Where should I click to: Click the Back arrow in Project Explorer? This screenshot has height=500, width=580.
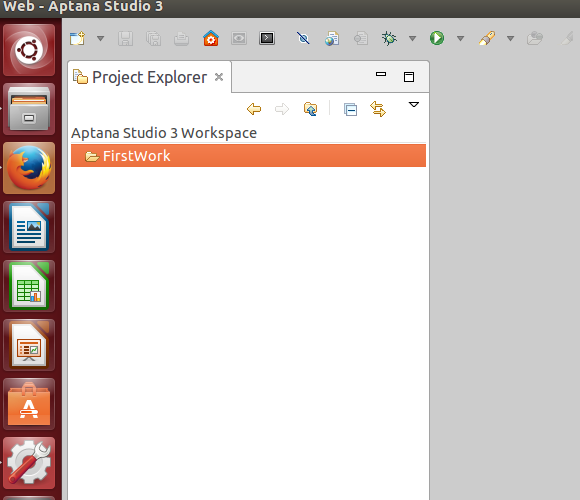pos(254,109)
